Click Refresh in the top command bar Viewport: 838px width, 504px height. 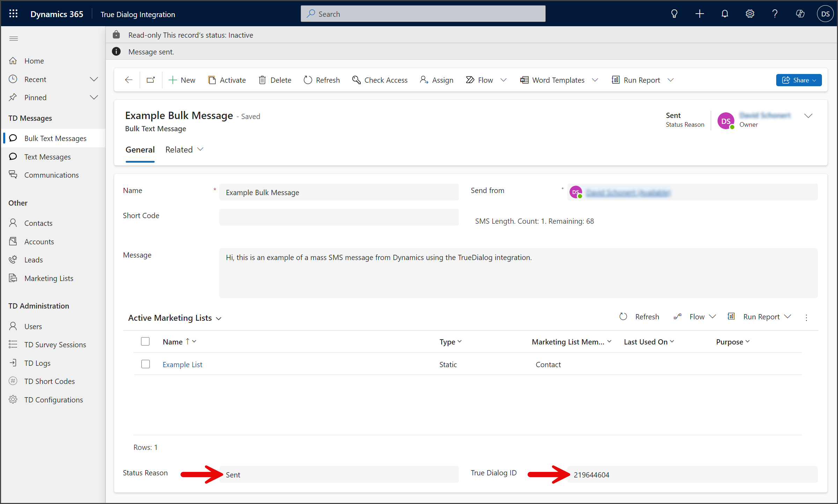click(322, 80)
